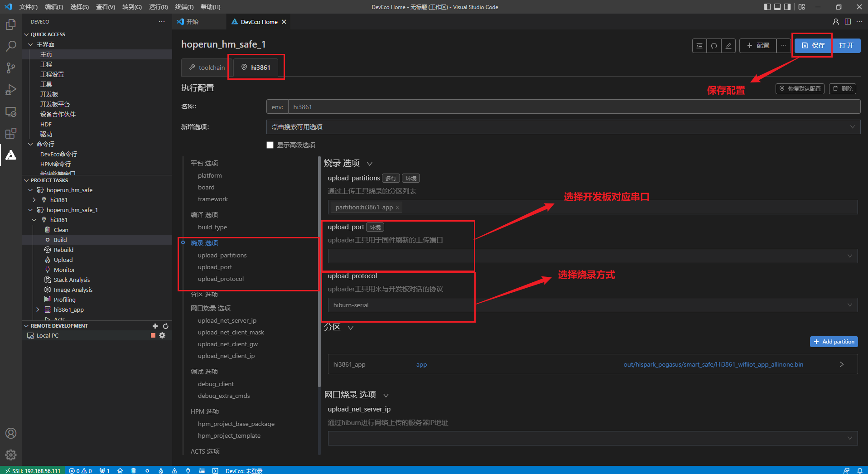Toggle panel layout icon in title bar
Viewport: 868px width, 474px height.
[x=777, y=7]
